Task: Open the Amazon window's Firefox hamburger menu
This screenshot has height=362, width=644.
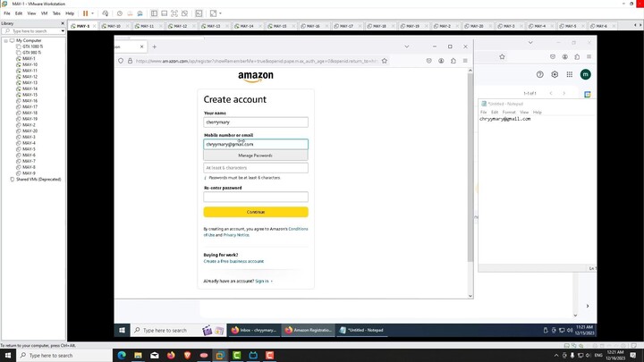Action: tap(465, 61)
